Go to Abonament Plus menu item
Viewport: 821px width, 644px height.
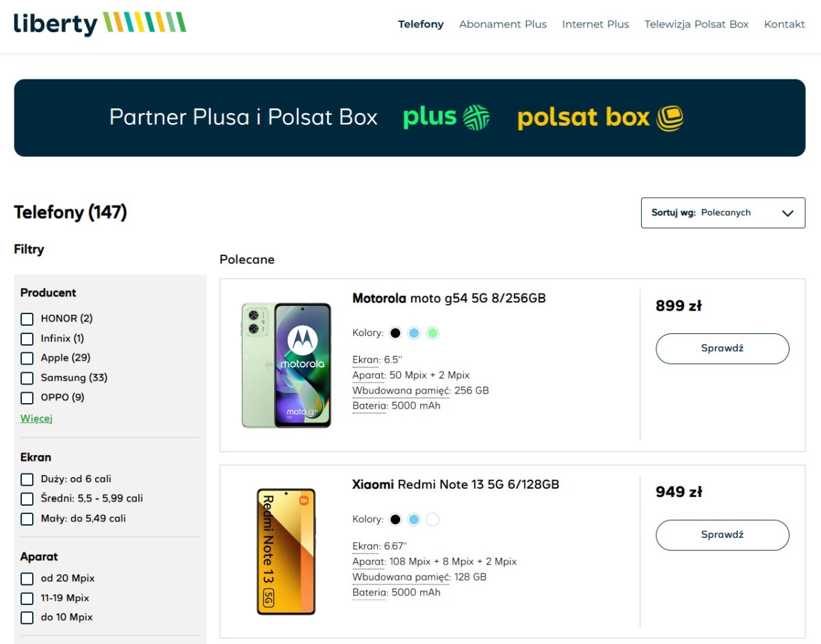click(x=503, y=24)
